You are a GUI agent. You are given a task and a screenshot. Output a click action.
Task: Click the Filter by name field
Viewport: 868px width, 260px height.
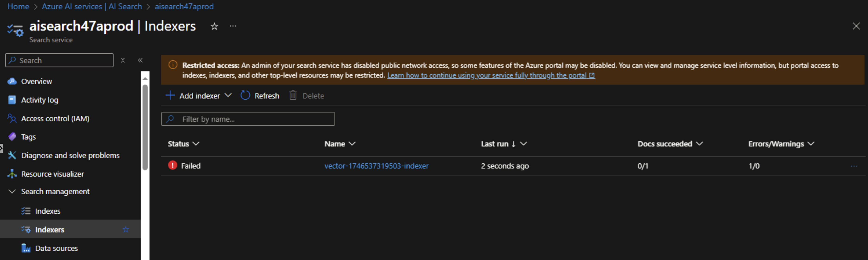248,119
